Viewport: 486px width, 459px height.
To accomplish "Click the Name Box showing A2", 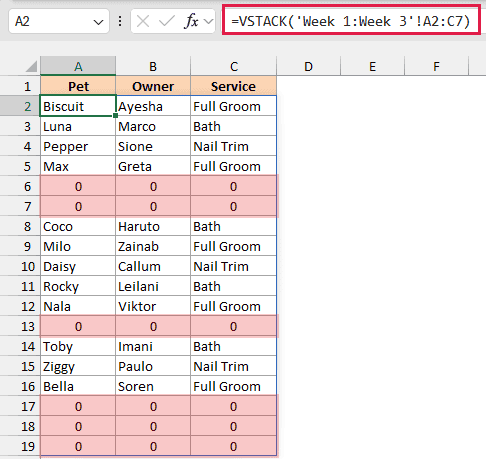I will tap(59, 21).
